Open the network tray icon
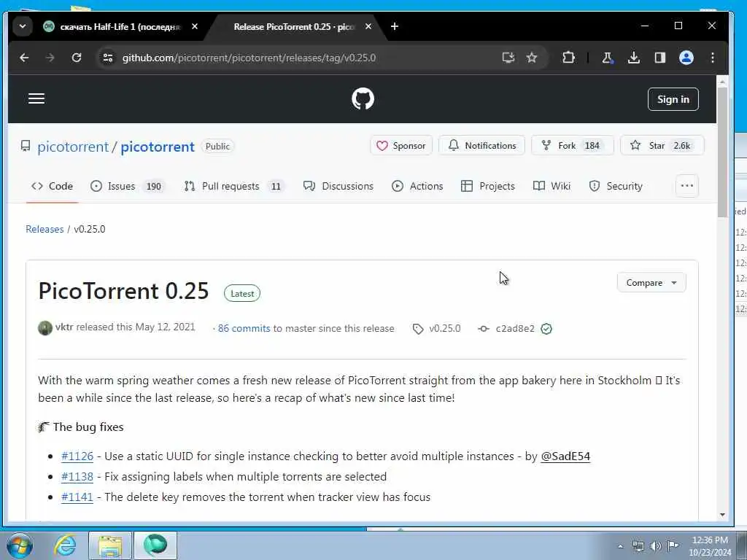Image resolution: width=747 pixels, height=560 pixels. point(638,546)
